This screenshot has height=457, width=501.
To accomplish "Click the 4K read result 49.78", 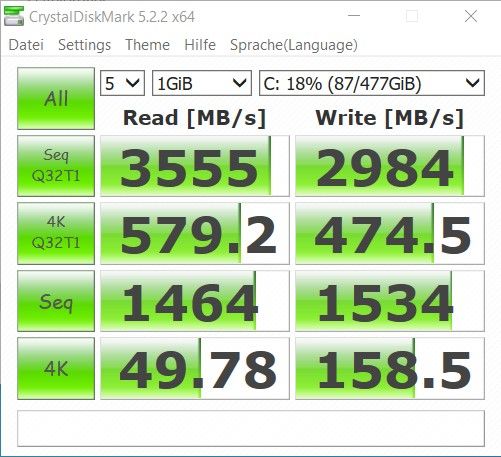I will pyautogui.click(x=195, y=369).
